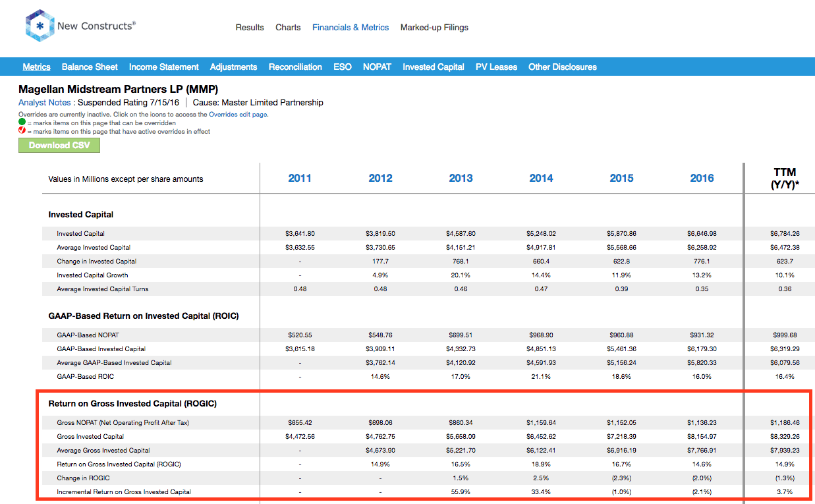Open Marked-up Filings page
This screenshot has width=815, height=504.
point(434,28)
